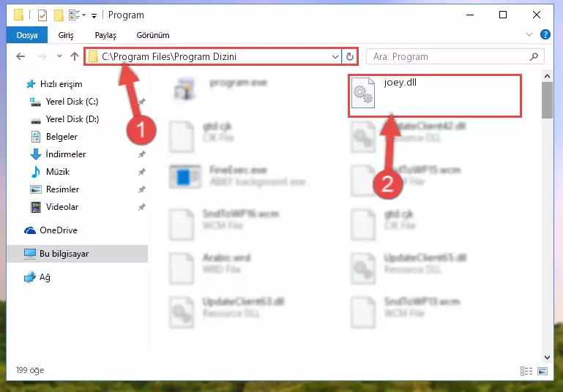
Task: Click the folder icon in address bar
Action: pos(94,56)
